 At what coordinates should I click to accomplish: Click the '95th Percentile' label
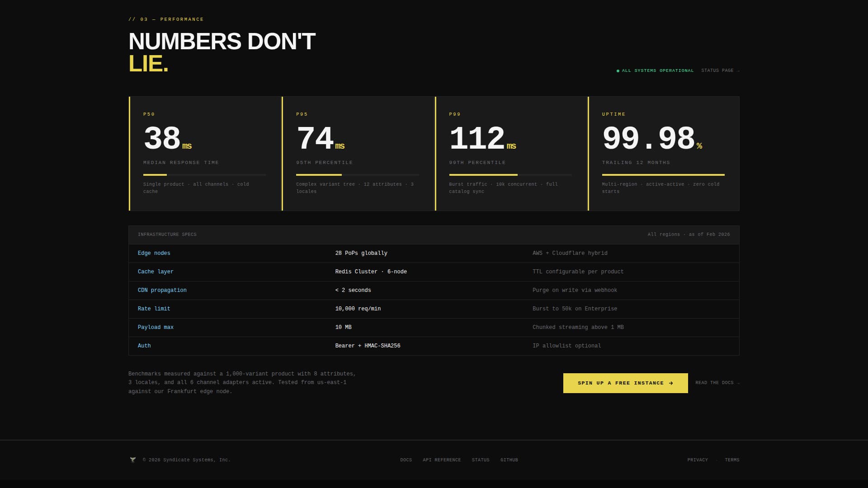click(x=324, y=163)
